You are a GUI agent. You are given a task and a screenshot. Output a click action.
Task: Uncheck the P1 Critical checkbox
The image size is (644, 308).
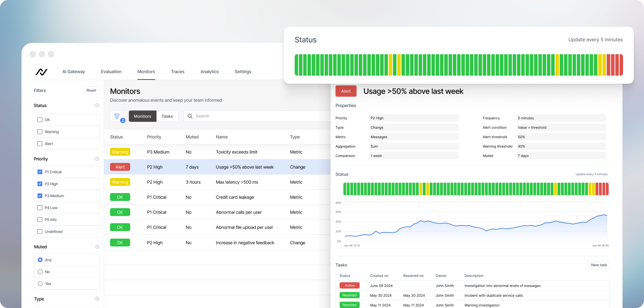[40, 172]
